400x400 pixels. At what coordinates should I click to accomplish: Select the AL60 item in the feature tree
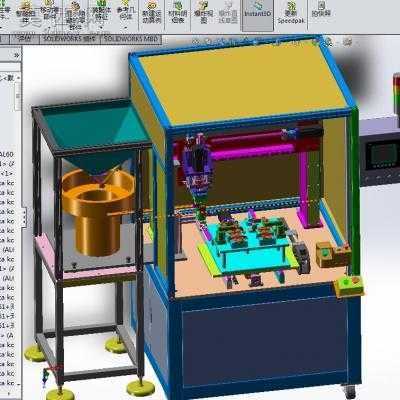point(7,154)
